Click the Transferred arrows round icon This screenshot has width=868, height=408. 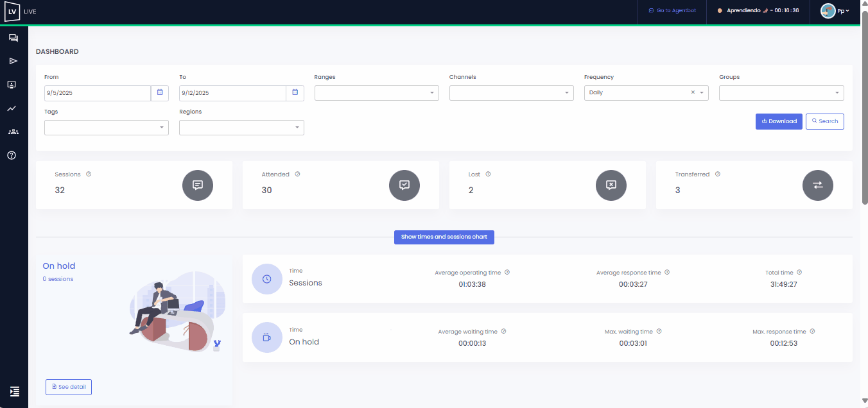pos(818,185)
